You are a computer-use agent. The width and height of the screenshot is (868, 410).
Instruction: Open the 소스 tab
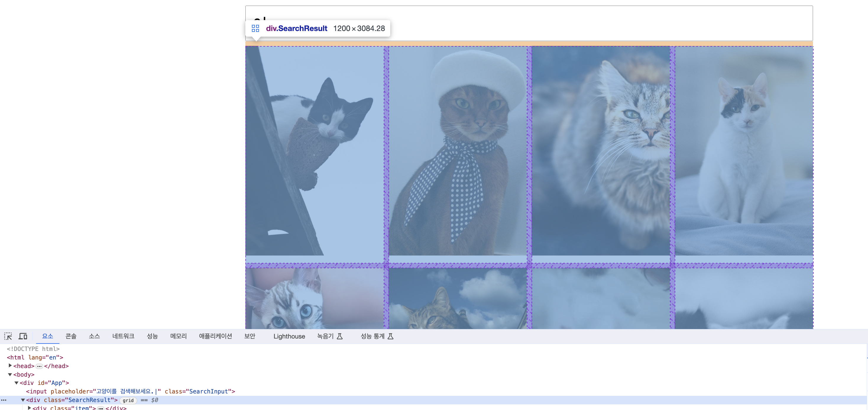click(94, 336)
